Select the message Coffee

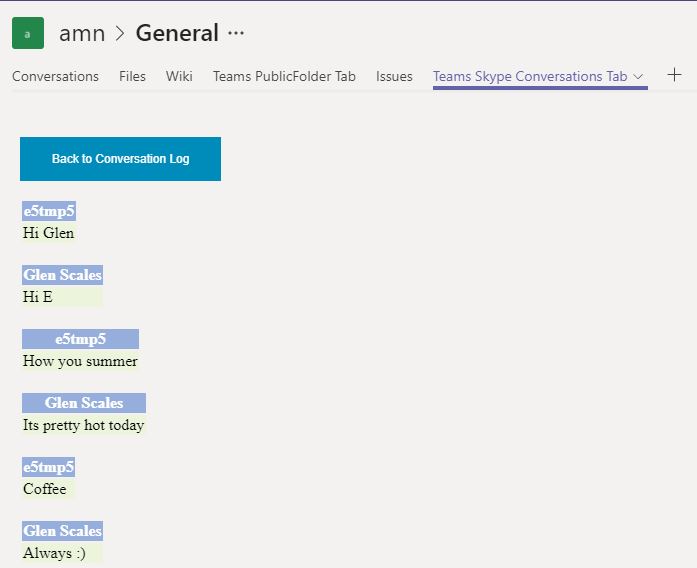click(44, 488)
